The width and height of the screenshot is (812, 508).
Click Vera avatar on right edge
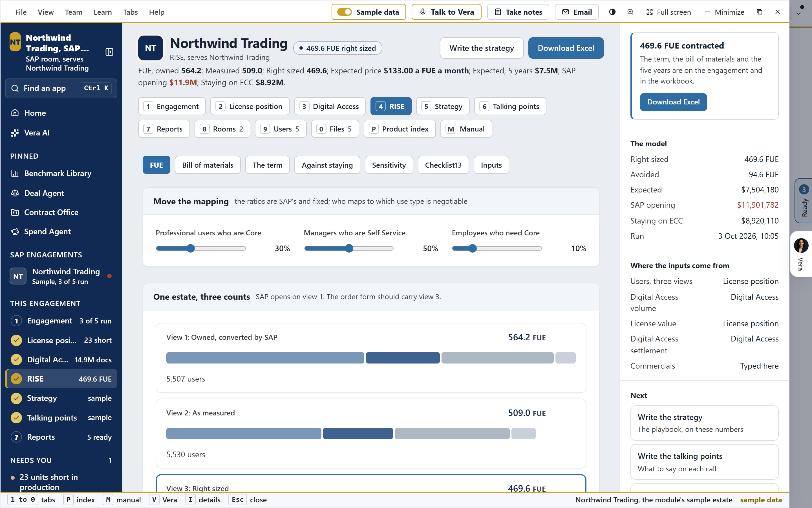click(x=801, y=245)
